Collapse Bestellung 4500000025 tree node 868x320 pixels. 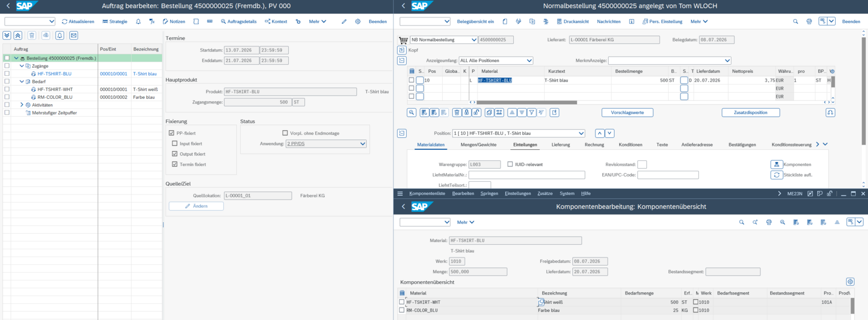tap(16, 58)
